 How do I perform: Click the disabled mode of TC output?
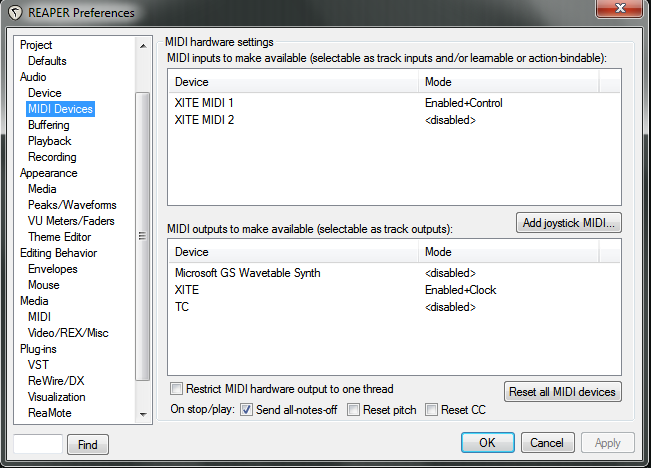click(x=450, y=306)
